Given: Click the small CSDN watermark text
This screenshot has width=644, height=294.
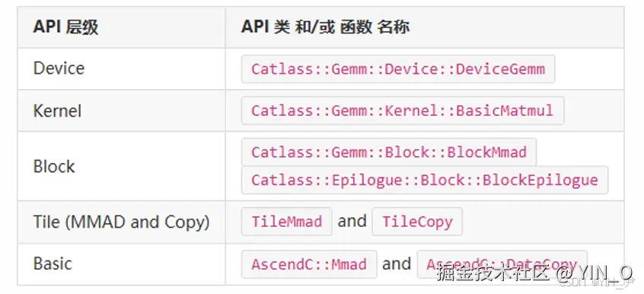Looking at the screenshot, I should 574,283.
